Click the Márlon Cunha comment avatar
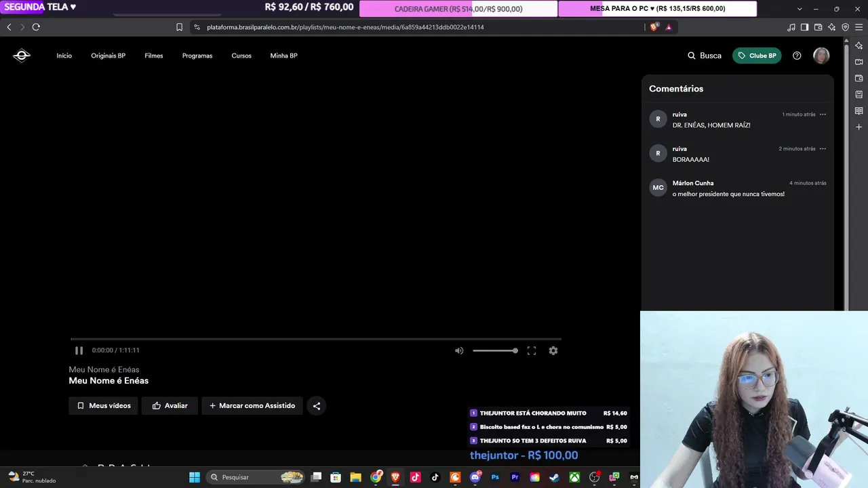Viewport: 868px width, 488px height. coord(658,188)
